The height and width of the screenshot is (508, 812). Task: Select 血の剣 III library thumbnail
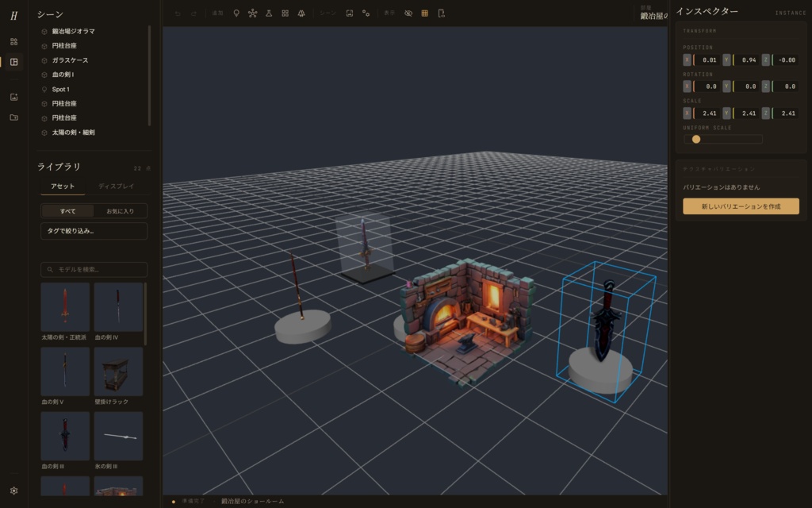65,436
